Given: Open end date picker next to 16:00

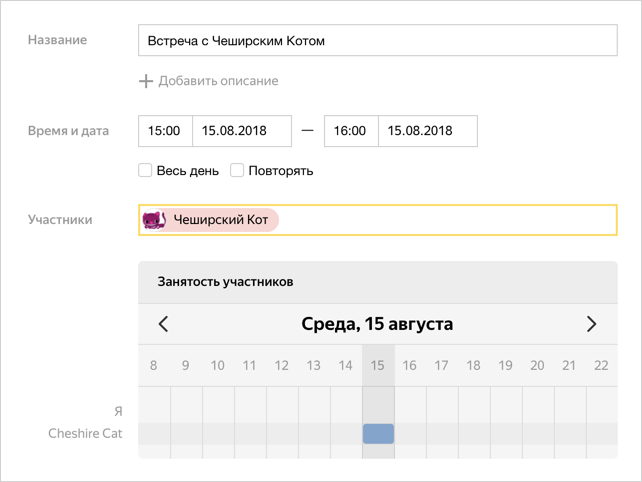Looking at the screenshot, I should click(x=428, y=131).
